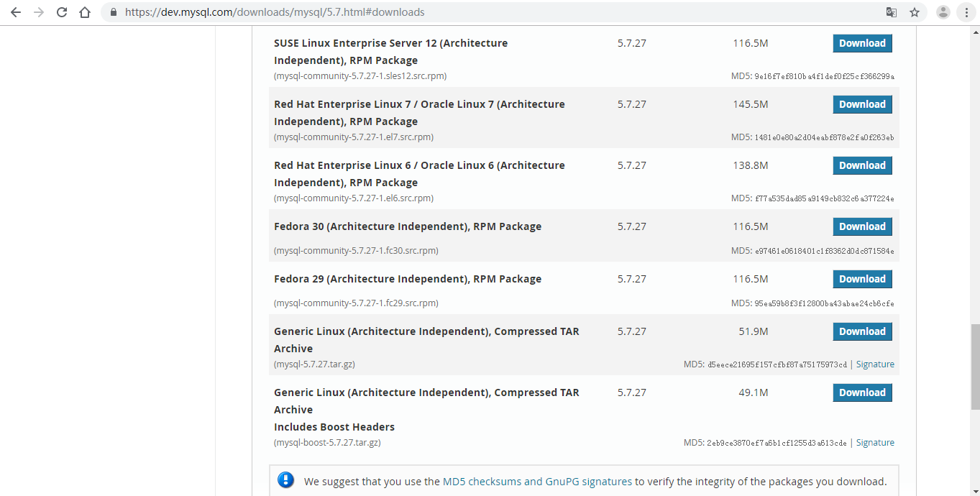The image size is (980, 496).
Task: Click the 145.5M file size value
Action: [x=751, y=104]
